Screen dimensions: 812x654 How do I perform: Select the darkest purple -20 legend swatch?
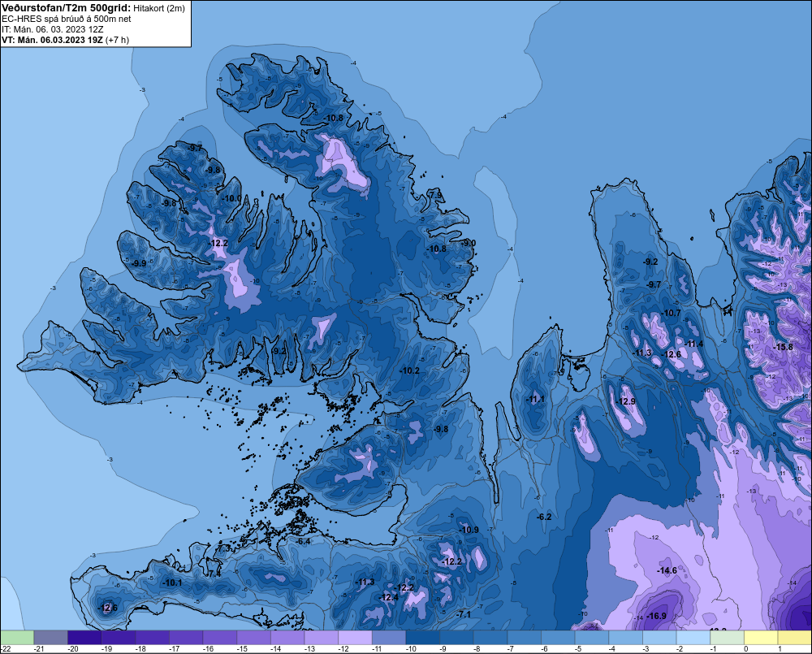[x=84, y=638]
